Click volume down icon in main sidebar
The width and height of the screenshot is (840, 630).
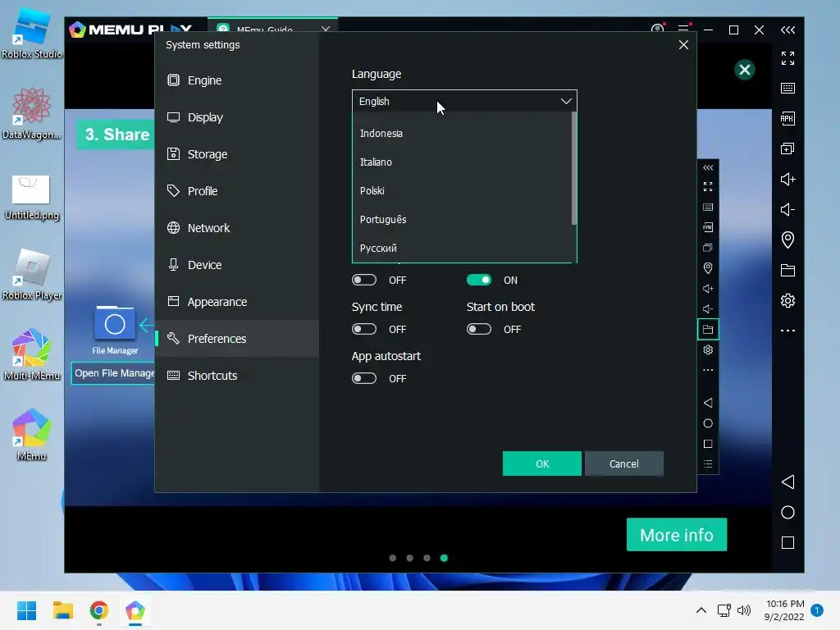click(x=787, y=209)
